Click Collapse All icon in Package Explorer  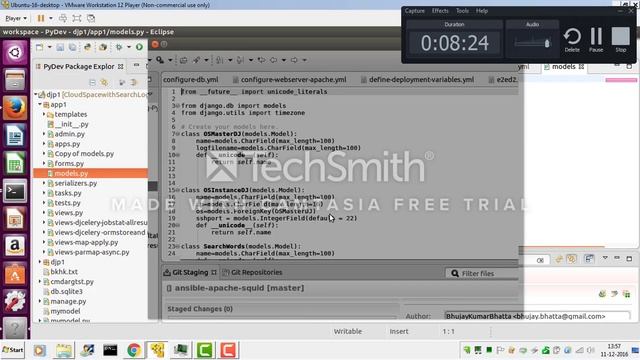[x=92, y=82]
